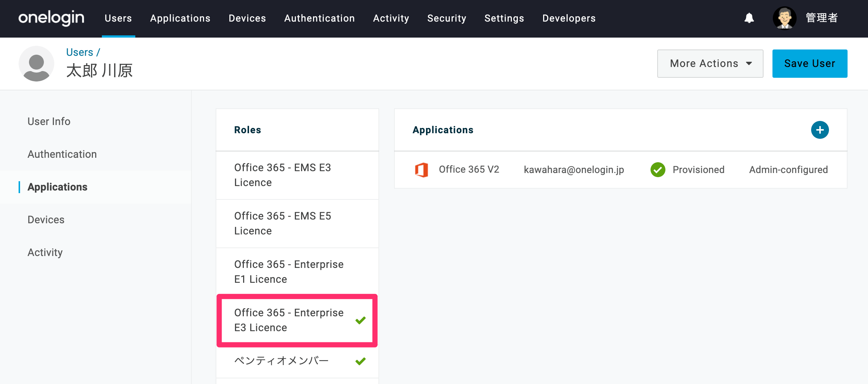The height and width of the screenshot is (384, 868).
Task: Click the Office 365 V2 app icon
Action: tap(422, 170)
